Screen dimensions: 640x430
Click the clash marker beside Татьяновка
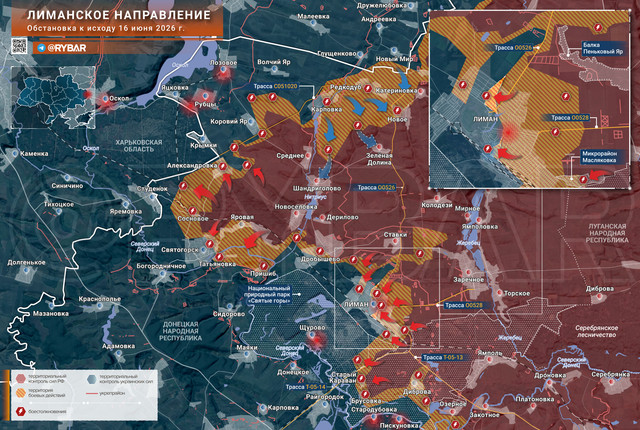pyautogui.click(x=219, y=257)
